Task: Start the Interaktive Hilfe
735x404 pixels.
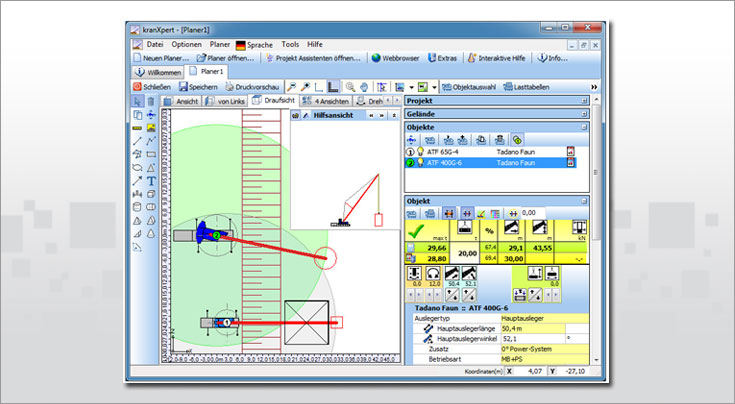Action: pyautogui.click(x=496, y=58)
